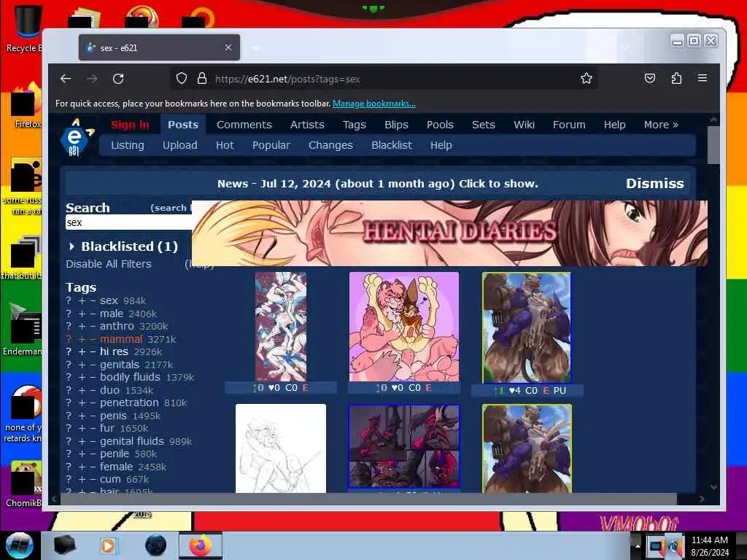Viewport: 747px width, 560px height.
Task: Click the page scrollbar up arrow
Action: [x=713, y=120]
